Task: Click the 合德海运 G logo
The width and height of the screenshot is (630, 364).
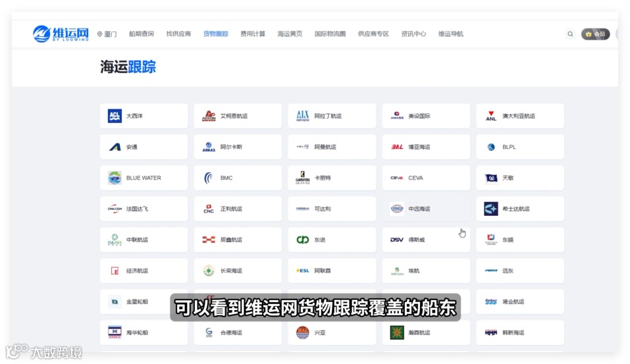Action: tap(209, 332)
